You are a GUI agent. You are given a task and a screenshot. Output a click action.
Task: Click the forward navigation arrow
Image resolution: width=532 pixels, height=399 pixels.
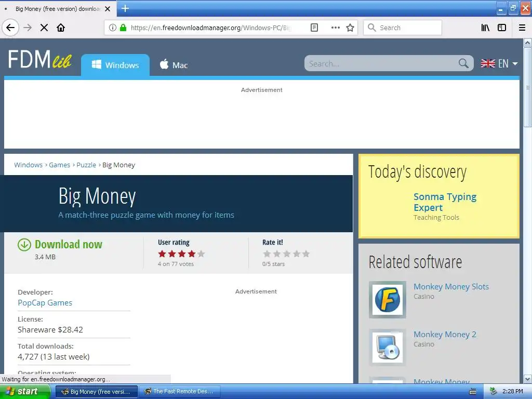28,28
